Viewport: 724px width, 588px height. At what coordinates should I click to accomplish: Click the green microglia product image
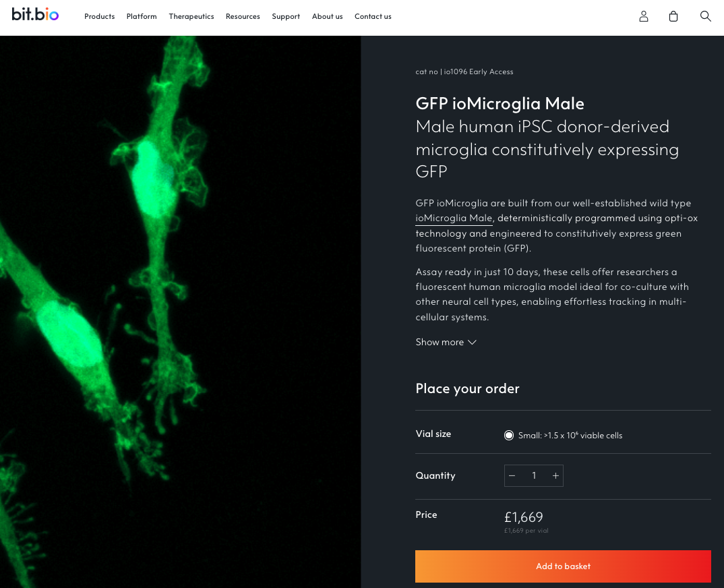180,312
